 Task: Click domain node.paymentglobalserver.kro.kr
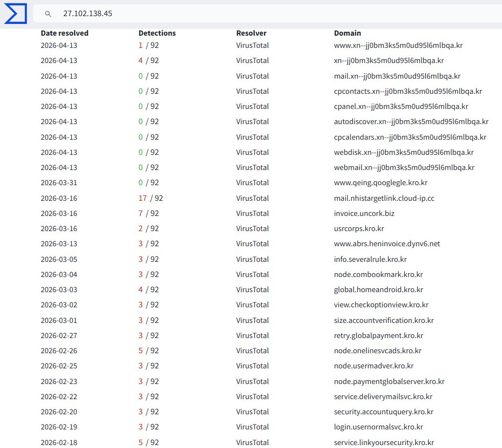coord(389,382)
